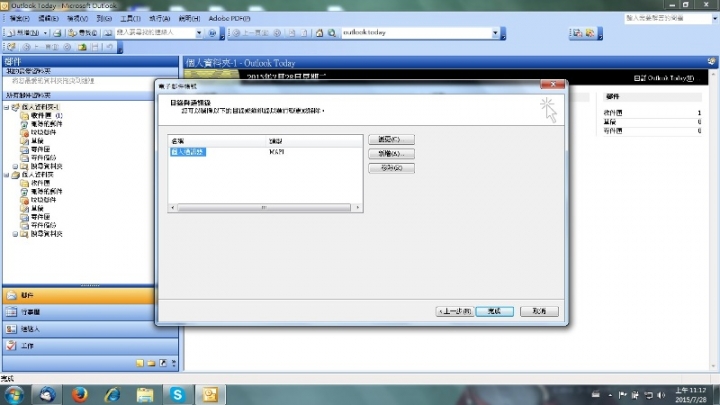Open the 說明(H) menu

coord(189,18)
